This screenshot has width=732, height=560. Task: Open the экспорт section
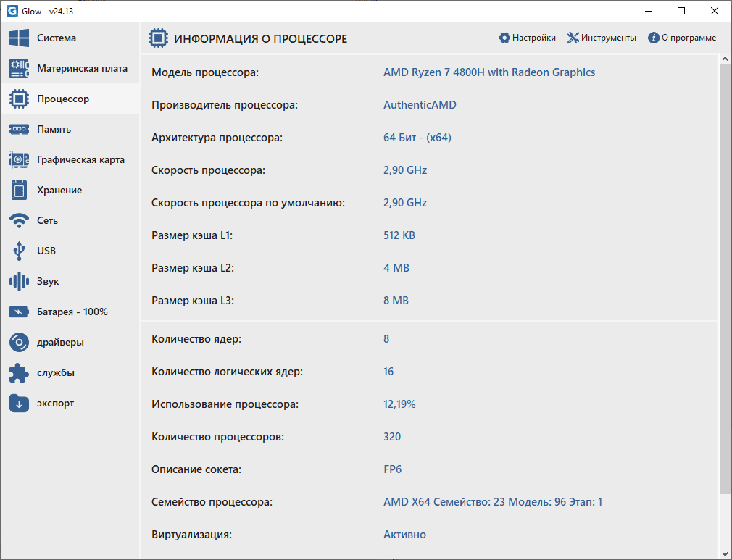pyautogui.click(x=55, y=404)
